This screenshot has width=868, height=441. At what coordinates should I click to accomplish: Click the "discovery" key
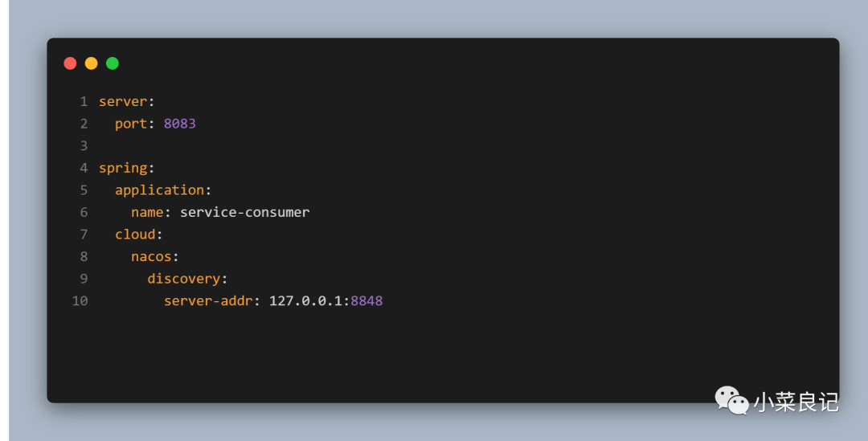coord(184,279)
